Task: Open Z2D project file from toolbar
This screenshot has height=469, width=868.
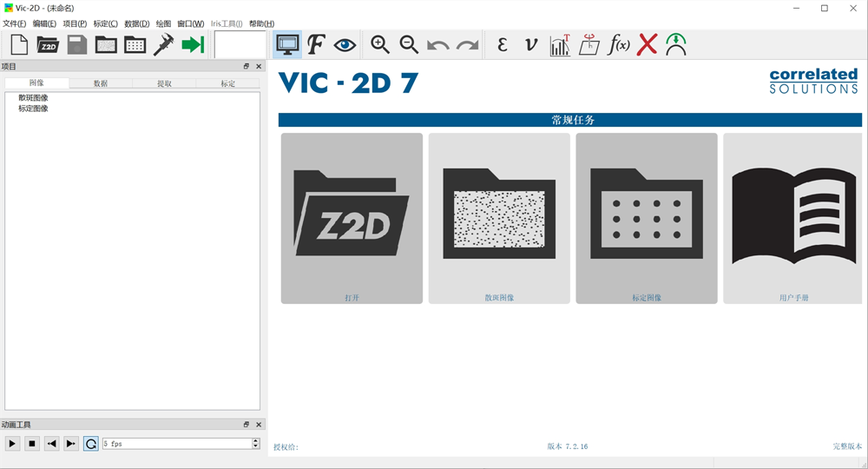Action: (x=48, y=45)
